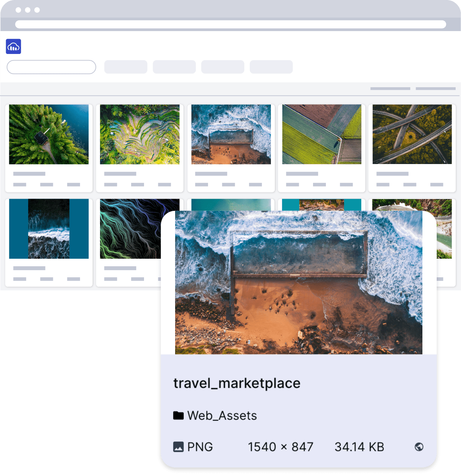461x476 pixels.
Task: Click the first gray filter button
Action: [x=126, y=67]
